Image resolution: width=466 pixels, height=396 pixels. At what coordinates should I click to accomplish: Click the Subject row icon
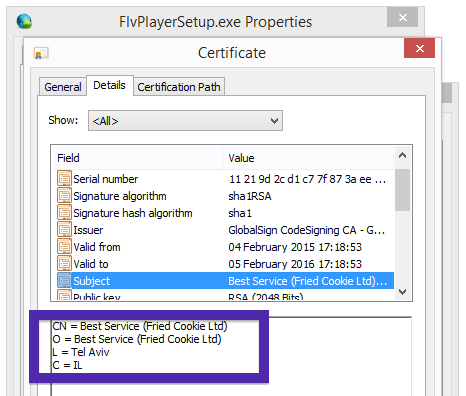tap(64, 280)
